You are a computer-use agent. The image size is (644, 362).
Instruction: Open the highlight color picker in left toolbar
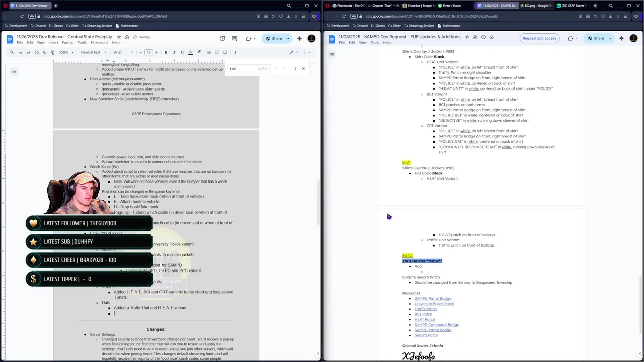point(199,52)
